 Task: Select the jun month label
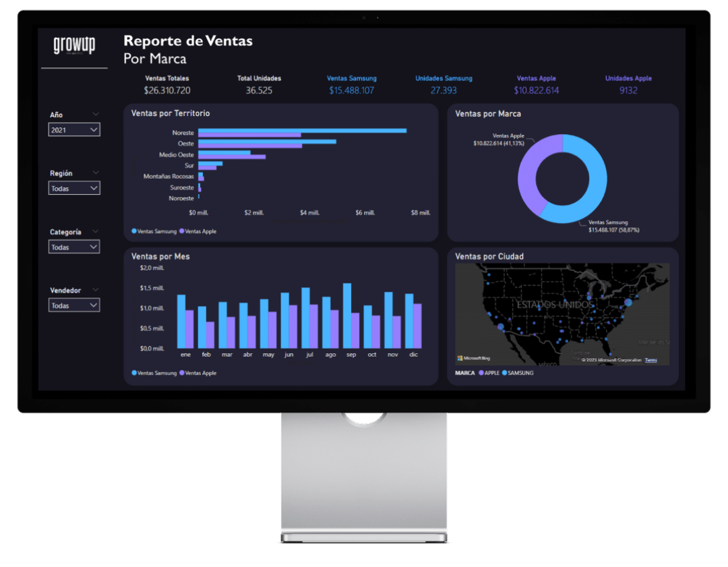(x=289, y=355)
